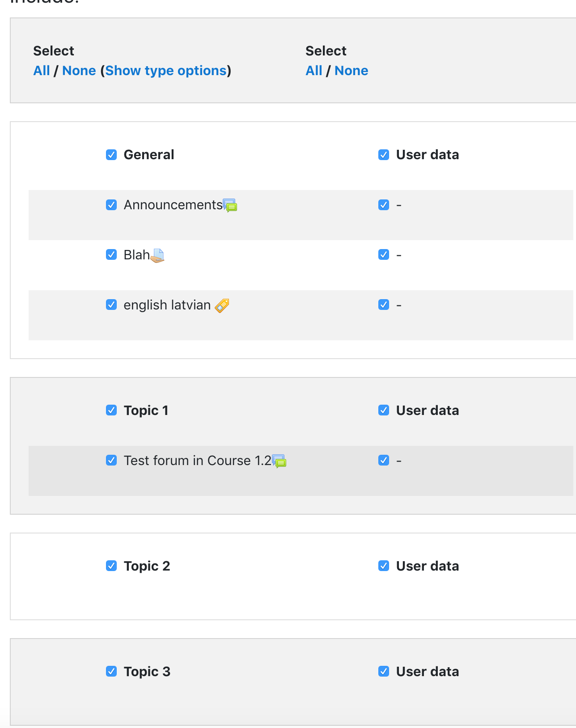Uncheck the english latvian checkbox

(x=111, y=305)
